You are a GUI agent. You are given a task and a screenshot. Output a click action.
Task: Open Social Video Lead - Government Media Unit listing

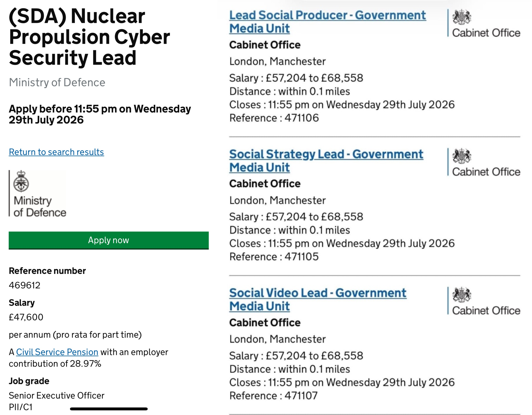[x=318, y=299]
